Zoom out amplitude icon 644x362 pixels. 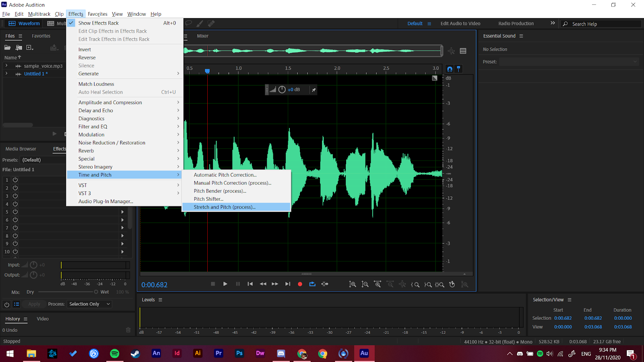click(x=365, y=284)
